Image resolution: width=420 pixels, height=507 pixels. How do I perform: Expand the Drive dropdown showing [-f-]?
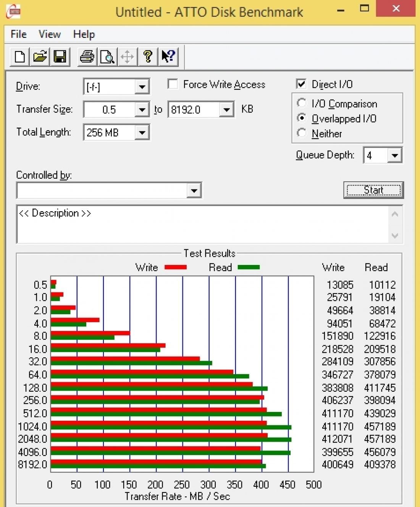coord(142,87)
